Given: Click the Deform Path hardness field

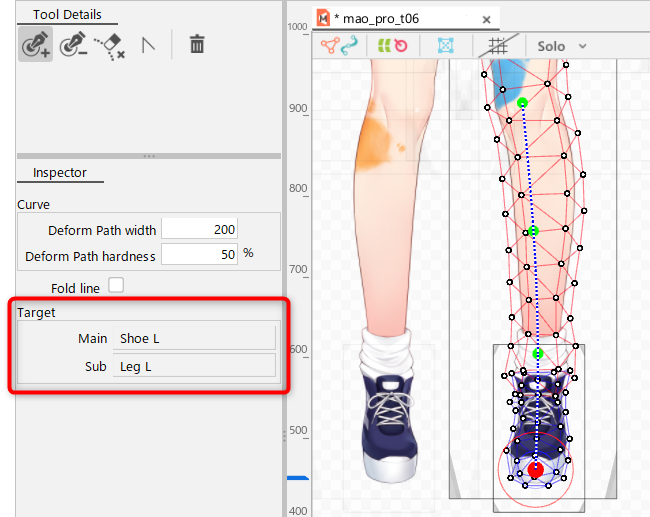Looking at the screenshot, I should tap(200, 255).
